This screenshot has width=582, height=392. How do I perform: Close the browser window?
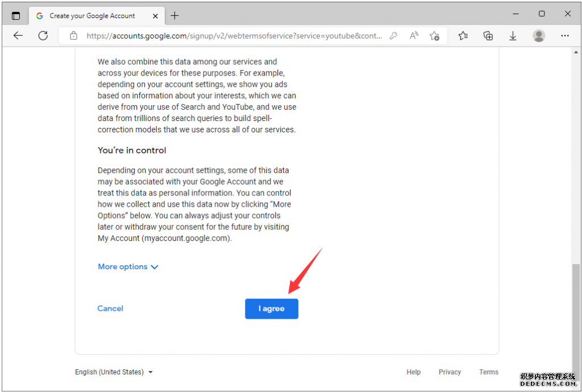point(568,14)
